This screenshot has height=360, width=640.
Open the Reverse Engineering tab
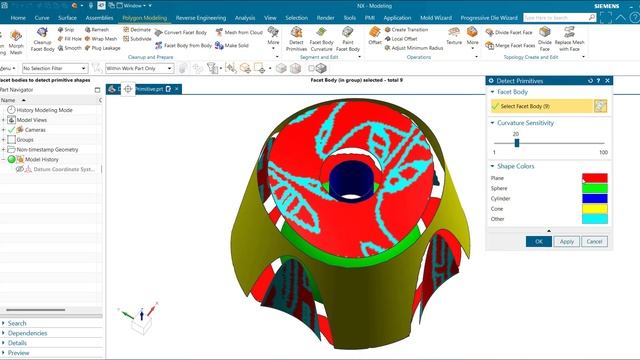(201, 18)
